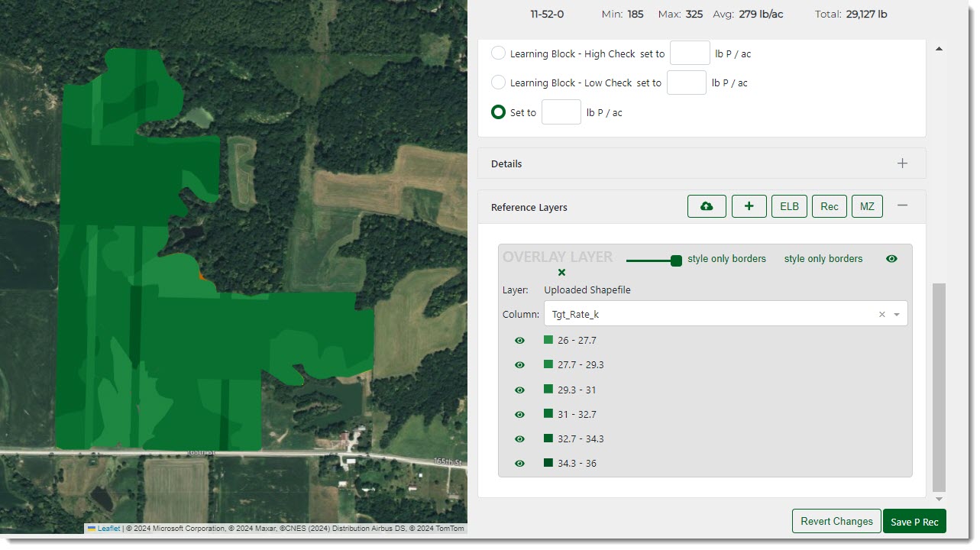Save the P Rec
The width and height of the screenshot is (980, 550).
(x=914, y=521)
